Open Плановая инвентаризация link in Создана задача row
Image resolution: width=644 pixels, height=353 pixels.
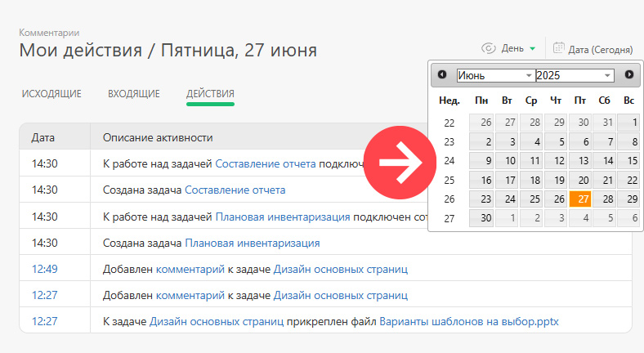[x=253, y=243]
